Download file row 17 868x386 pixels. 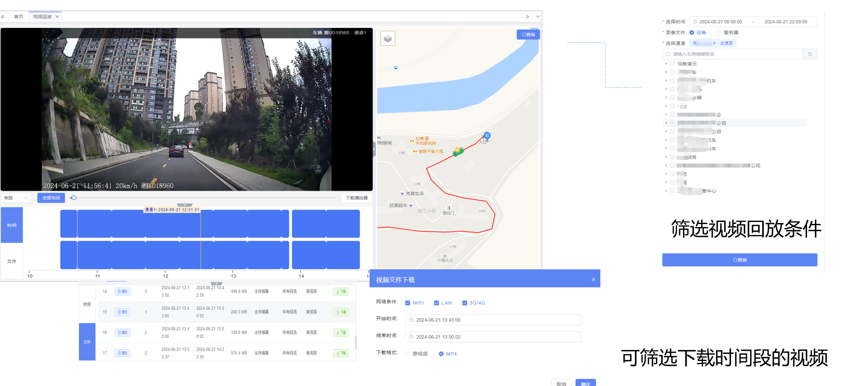click(341, 353)
